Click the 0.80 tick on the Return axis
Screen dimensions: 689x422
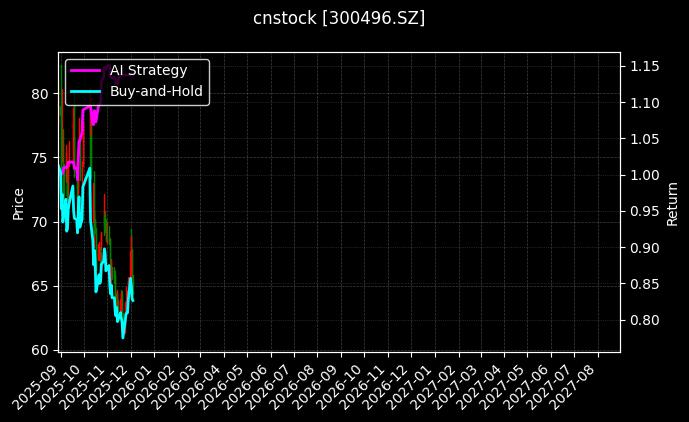643,320
